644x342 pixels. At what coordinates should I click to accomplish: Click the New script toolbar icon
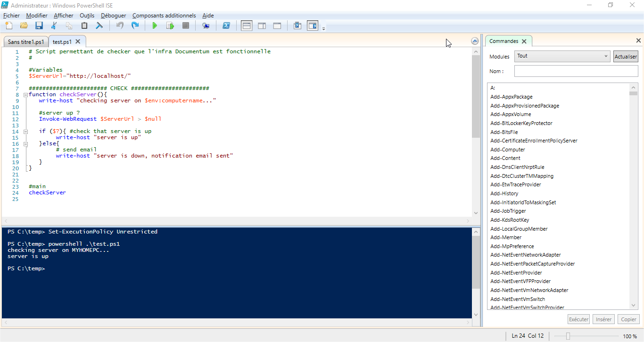coord(8,25)
